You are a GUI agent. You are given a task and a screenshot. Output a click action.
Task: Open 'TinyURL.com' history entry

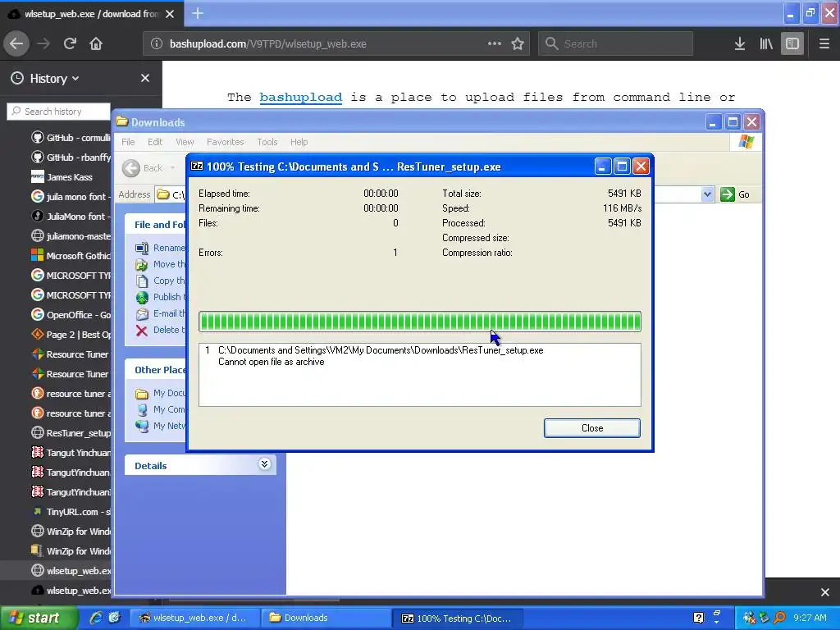click(71, 512)
